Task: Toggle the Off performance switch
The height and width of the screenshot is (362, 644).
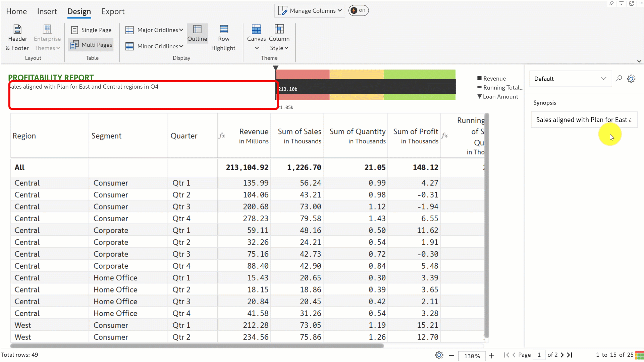Action: pos(358,10)
